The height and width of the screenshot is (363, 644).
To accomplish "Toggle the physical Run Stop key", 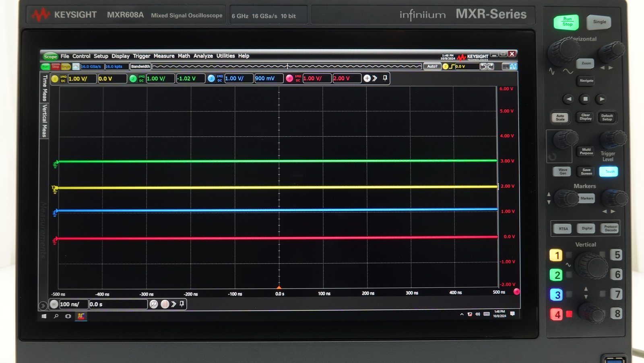I will [x=566, y=22].
